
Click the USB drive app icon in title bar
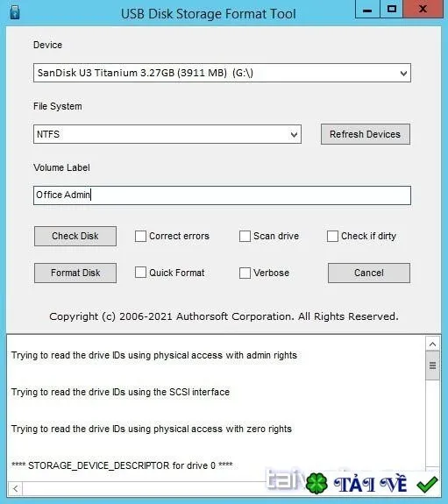click(15, 11)
